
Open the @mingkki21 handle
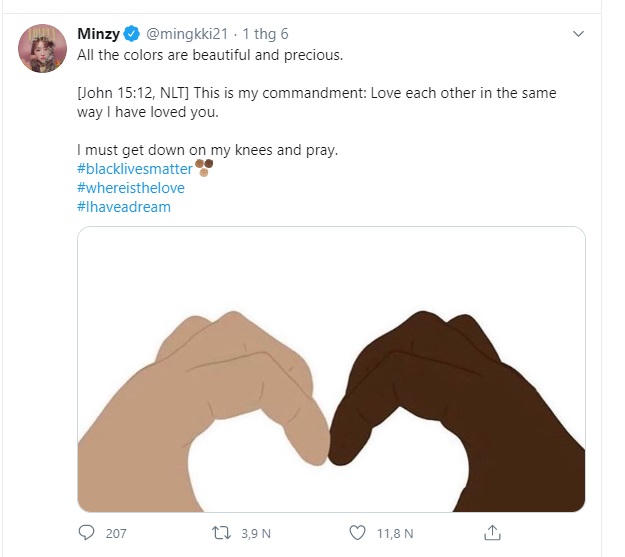(189, 34)
